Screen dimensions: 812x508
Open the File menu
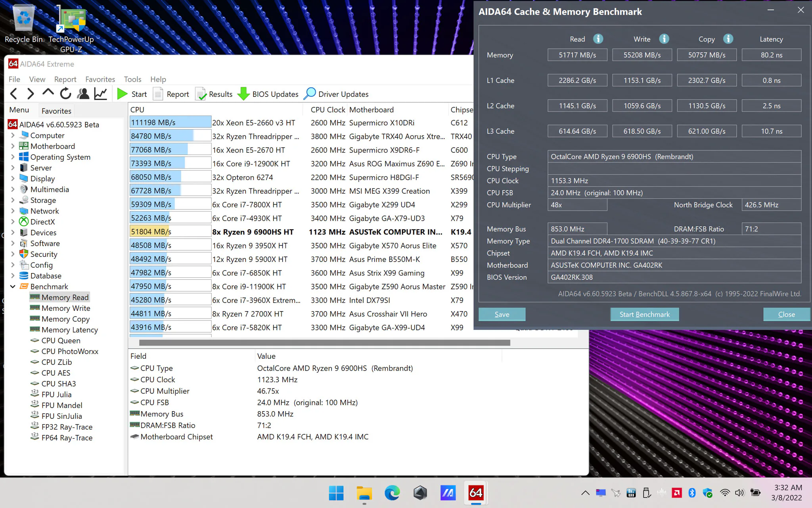pyautogui.click(x=14, y=79)
